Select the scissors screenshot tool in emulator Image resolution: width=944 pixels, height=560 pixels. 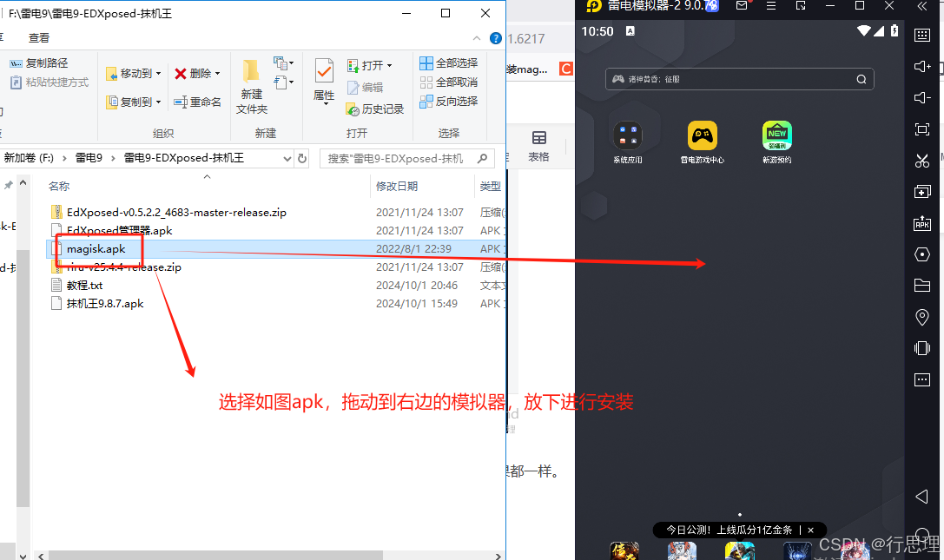[921, 160]
